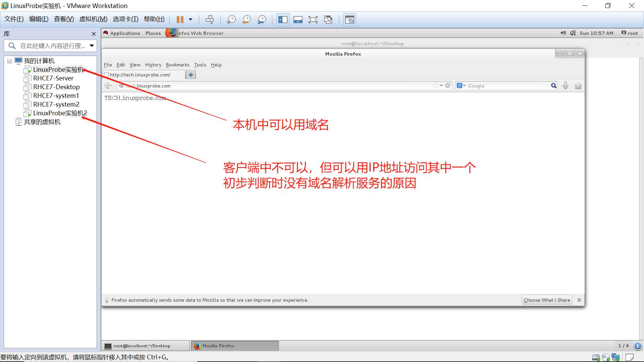The height and width of the screenshot is (362, 644).
Task: Choose search engine via Google icon dropdown
Action: (461, 86)
